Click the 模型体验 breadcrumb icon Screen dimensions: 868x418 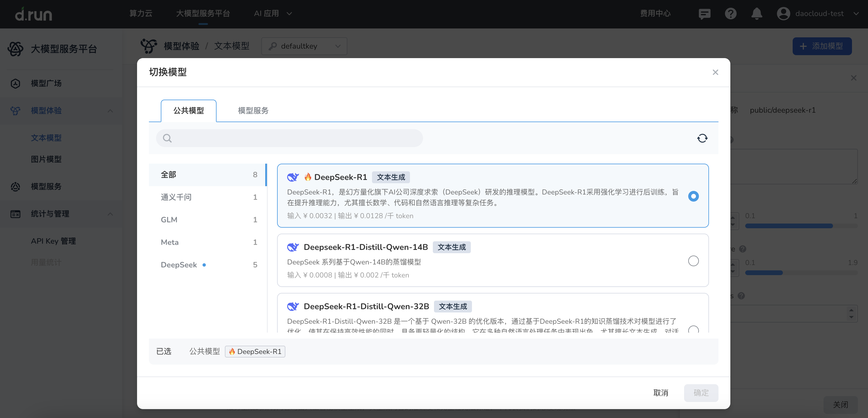[149, 46]
